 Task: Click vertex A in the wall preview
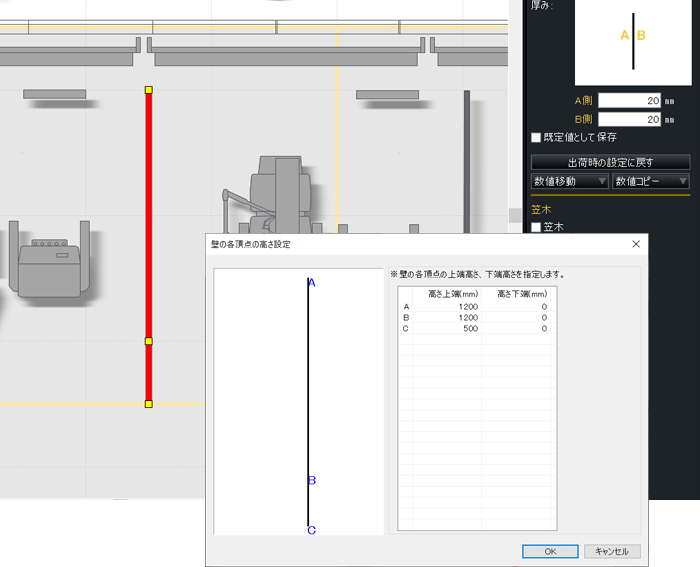[311, 283]
